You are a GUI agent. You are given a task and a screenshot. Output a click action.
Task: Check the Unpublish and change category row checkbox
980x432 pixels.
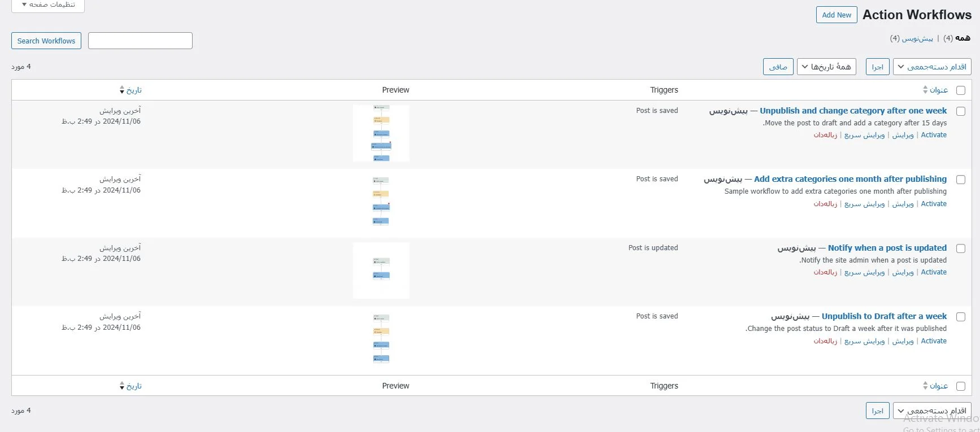point(960,111)
